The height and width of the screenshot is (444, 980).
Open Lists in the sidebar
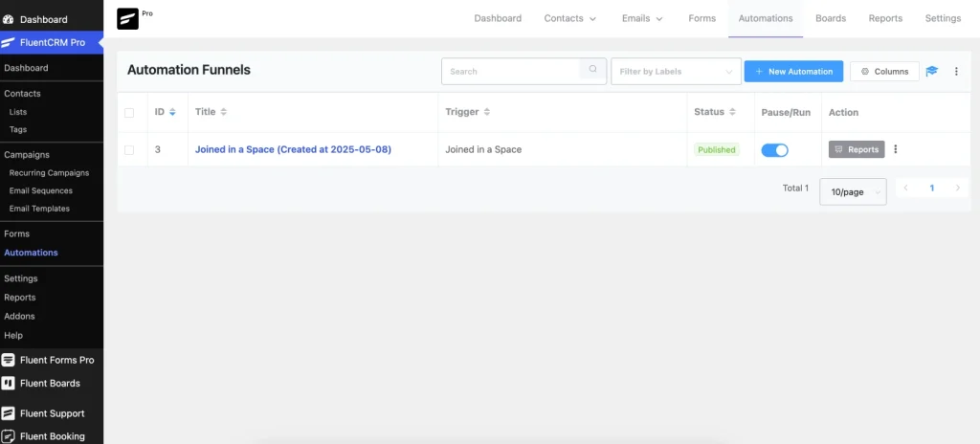pos(18,112)
